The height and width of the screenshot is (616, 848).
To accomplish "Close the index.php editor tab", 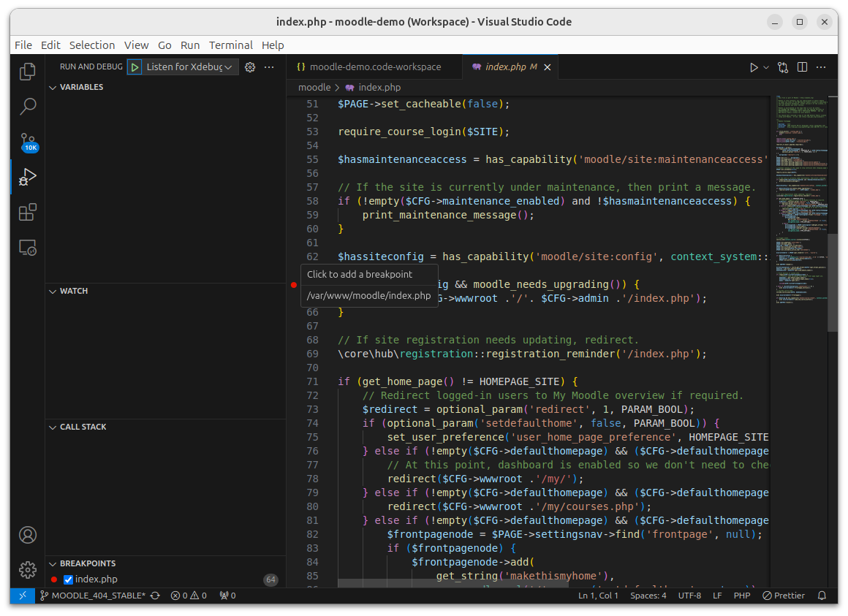I will pos(548,67).
